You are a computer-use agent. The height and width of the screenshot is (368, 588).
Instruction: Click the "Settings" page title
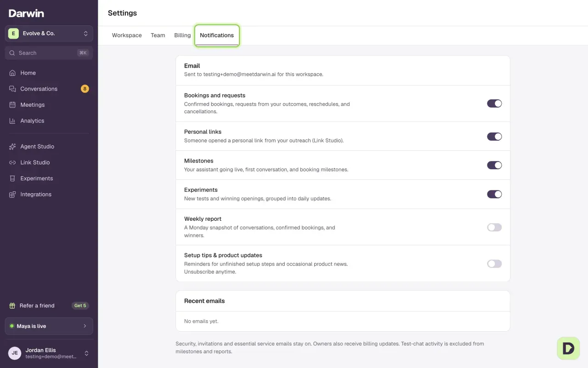122,13
